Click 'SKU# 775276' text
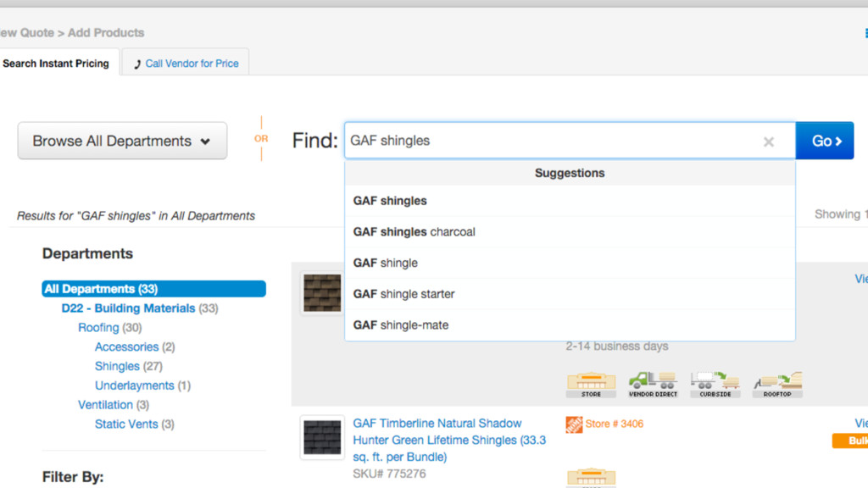Image resolution: width=868 pixels, height=488 pixels. click(389, 474)
